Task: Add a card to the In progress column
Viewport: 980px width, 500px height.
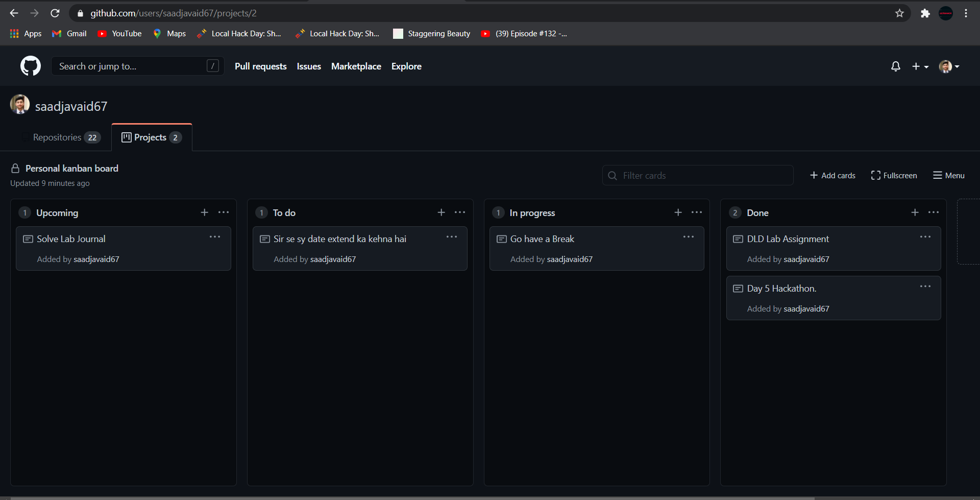Action: pos(678,212)
